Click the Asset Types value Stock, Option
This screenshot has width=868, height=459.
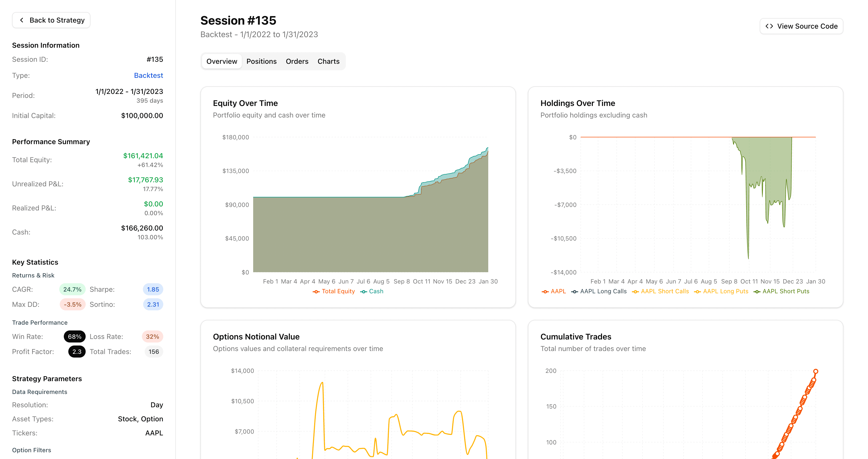(140, 419)
